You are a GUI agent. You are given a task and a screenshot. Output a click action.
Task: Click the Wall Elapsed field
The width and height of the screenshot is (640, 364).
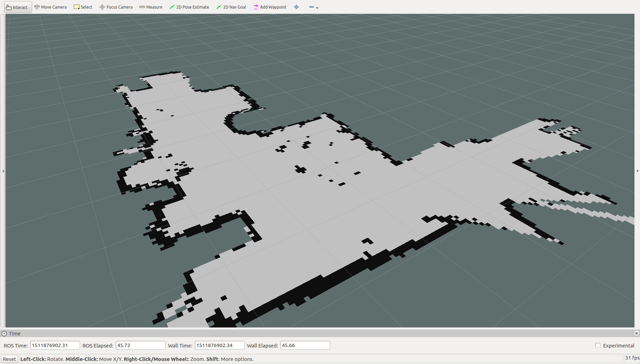pos(305,345)
